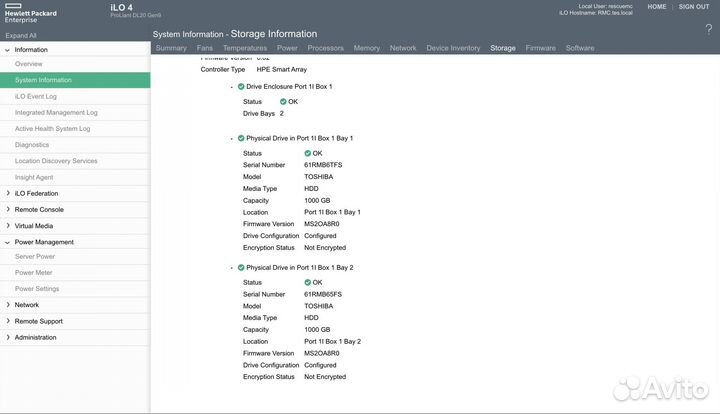Click green status icon of Drive Enclosure Port 1I Box 1
720x414 pixels.
click(x=241, y=86)
